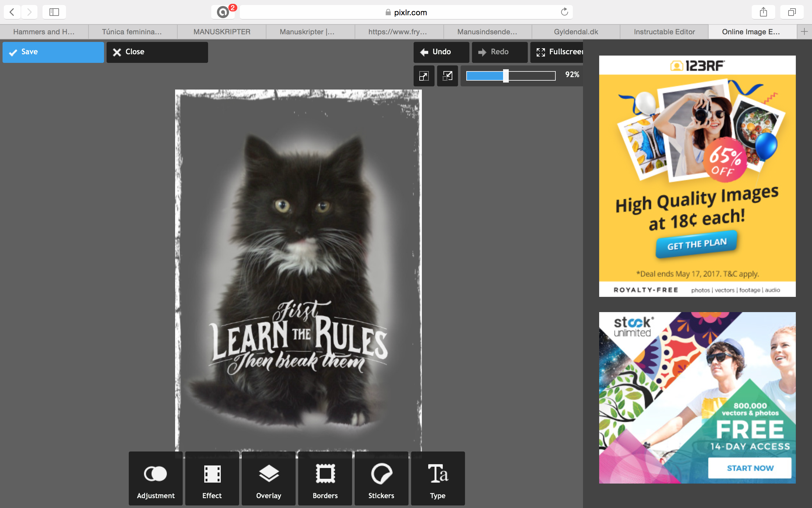Redo the last undone edit
This screenshot has height=508, width=812.
click(x=500, y=52)
